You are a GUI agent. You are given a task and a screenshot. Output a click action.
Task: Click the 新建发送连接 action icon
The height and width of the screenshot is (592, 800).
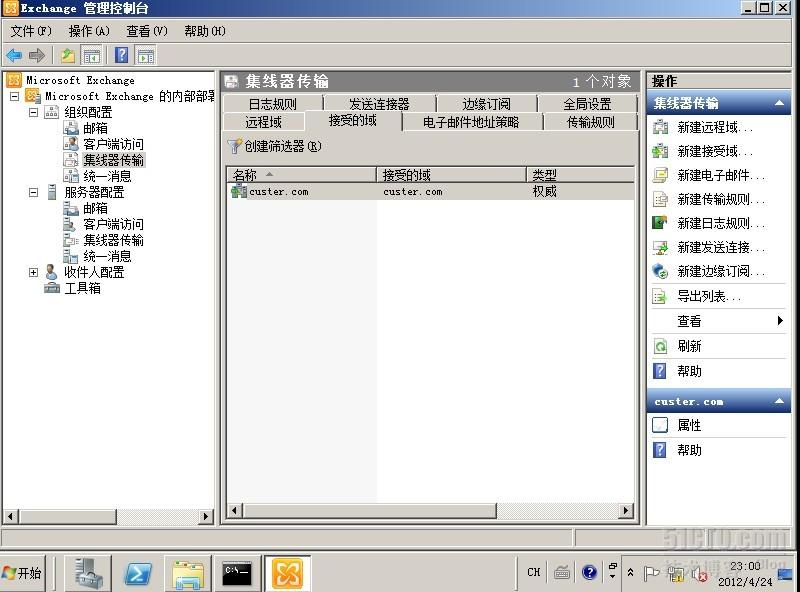point(660,248)
